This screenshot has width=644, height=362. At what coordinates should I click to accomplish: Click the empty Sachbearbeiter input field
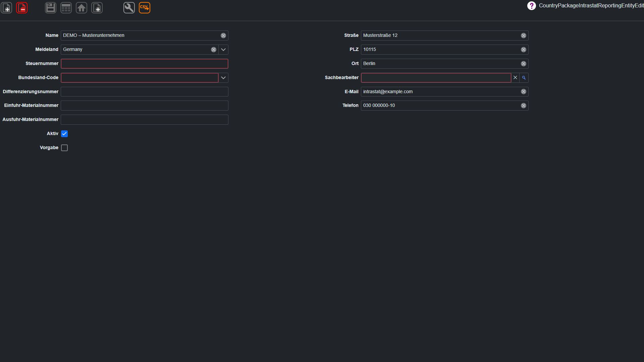436,78
